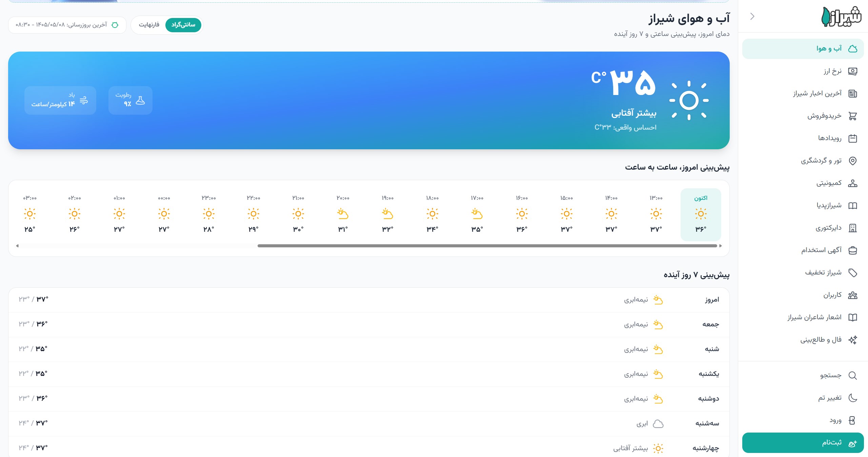Select the کمیونیتی menu entry

coord(803,183)
